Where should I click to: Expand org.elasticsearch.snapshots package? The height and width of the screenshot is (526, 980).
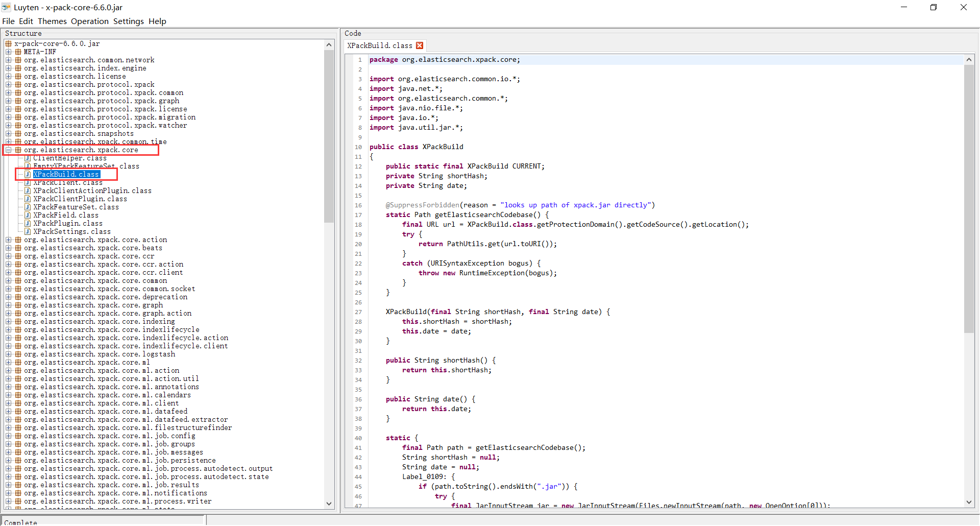click(9, 133)
